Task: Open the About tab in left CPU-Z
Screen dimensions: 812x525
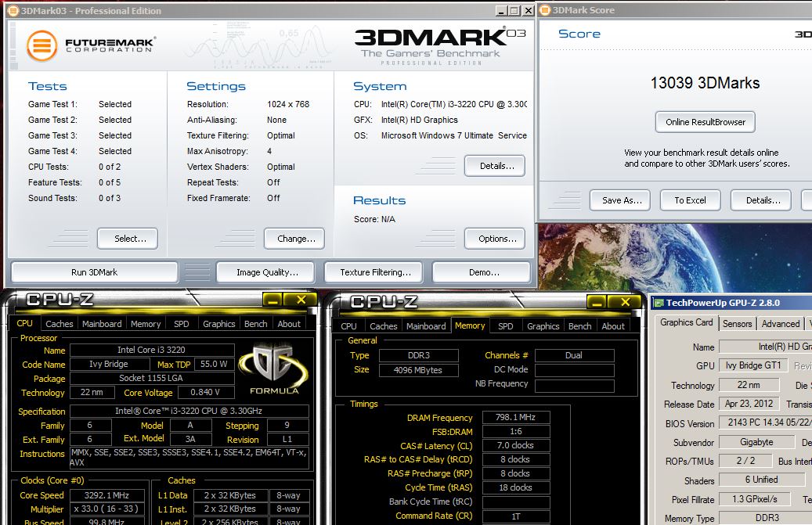Action: tap(289, 324)
